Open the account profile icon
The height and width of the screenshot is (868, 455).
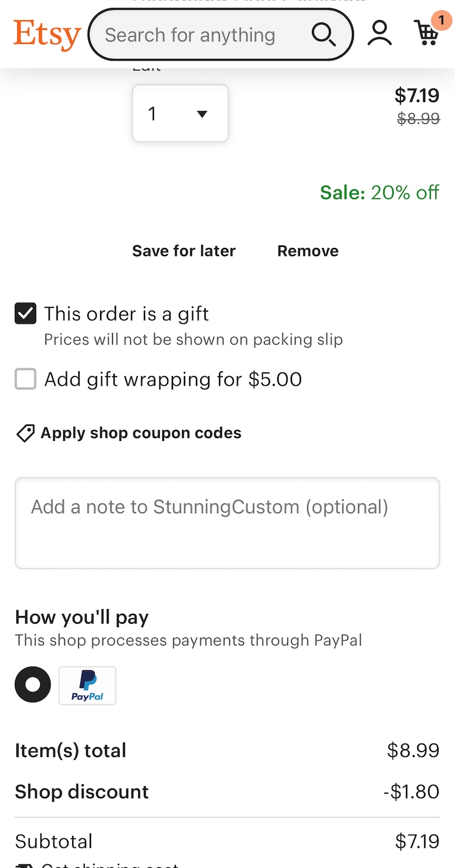click(x=380, y=33)
